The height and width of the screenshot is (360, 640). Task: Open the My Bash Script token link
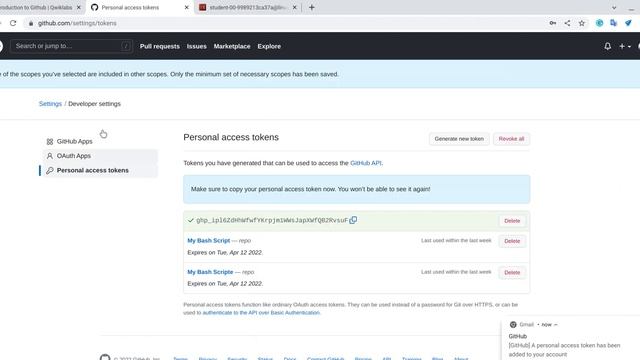click(x=209, y=240)
